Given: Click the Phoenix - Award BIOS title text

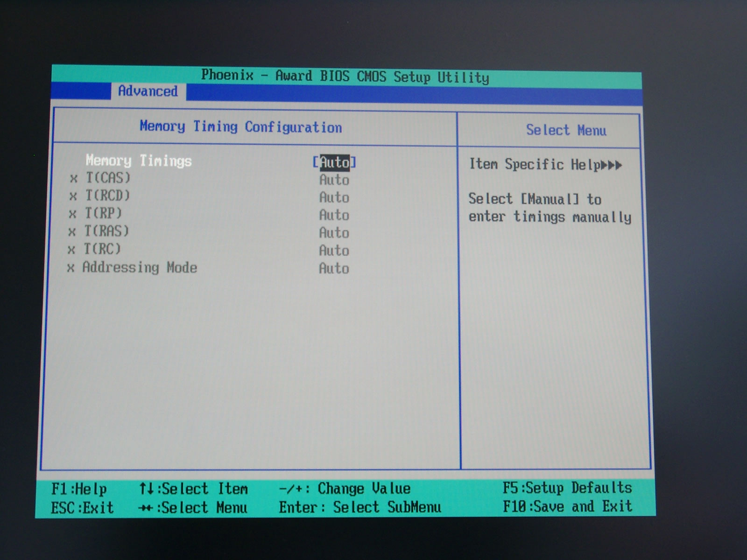Looking at the screenshot, I should [x=345, y=76].
